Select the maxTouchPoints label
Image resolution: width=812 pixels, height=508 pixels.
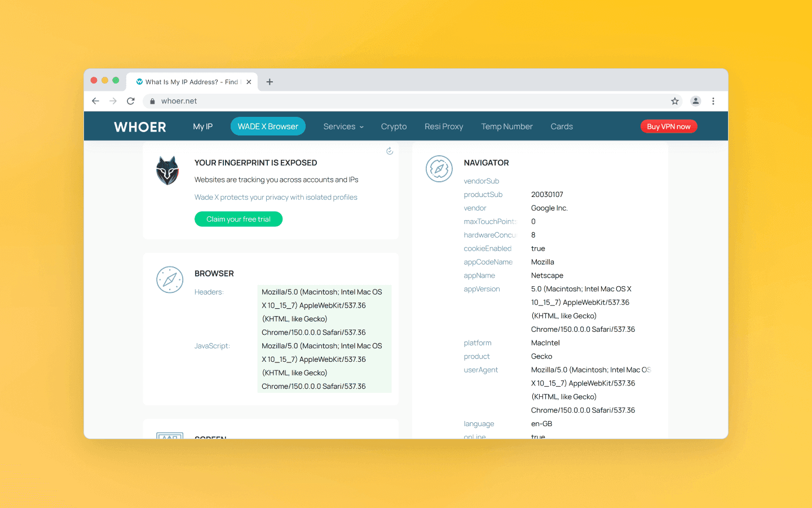coord(490,222)
